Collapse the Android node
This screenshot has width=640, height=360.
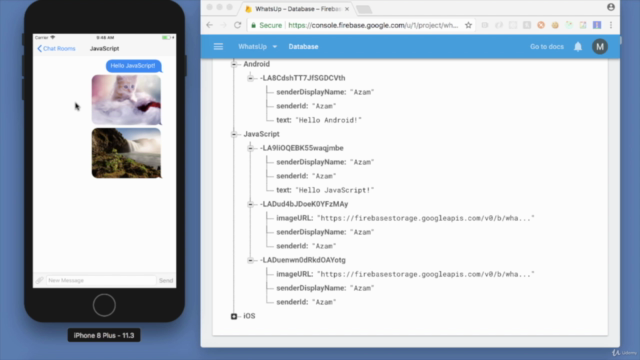[x=234, y=64]
